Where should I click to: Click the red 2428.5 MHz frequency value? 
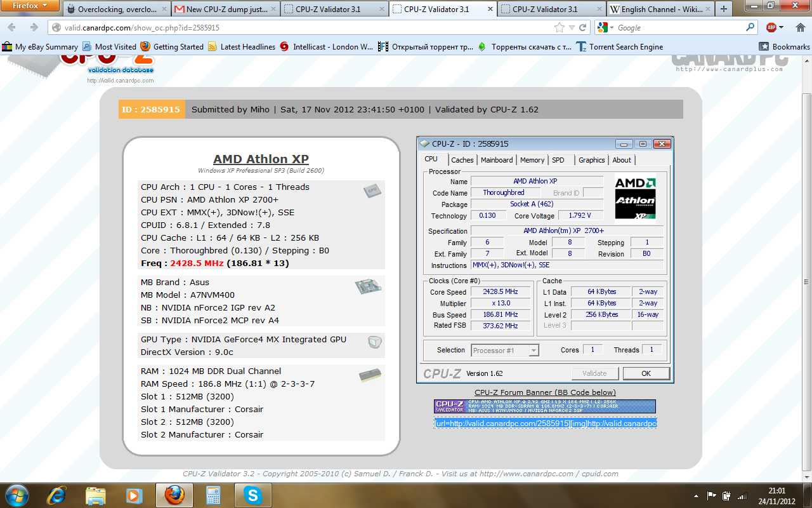(x=197, y=263)
